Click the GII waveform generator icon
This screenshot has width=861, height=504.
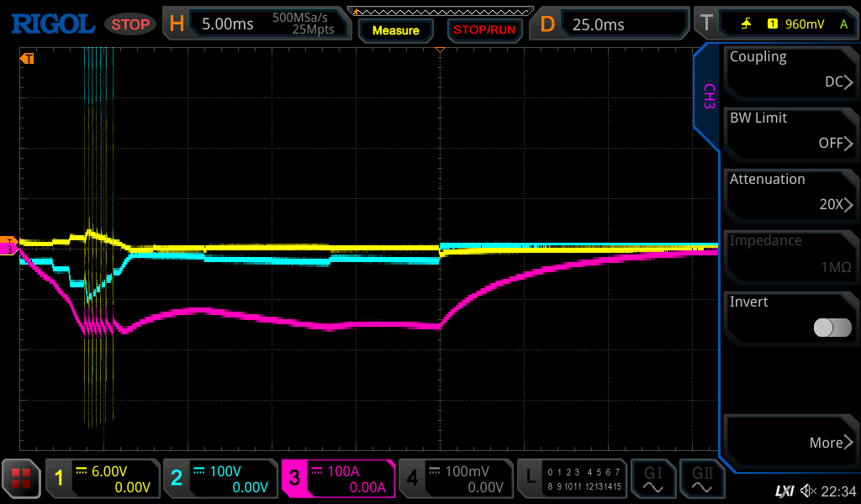pyautogui.click(x=701, y=479)
